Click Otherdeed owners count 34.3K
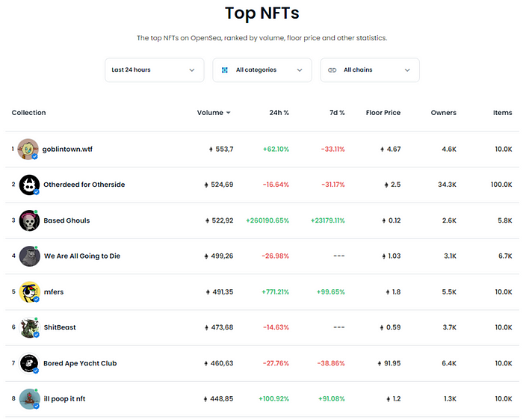The image size is (523, 420). click(447, 185)
